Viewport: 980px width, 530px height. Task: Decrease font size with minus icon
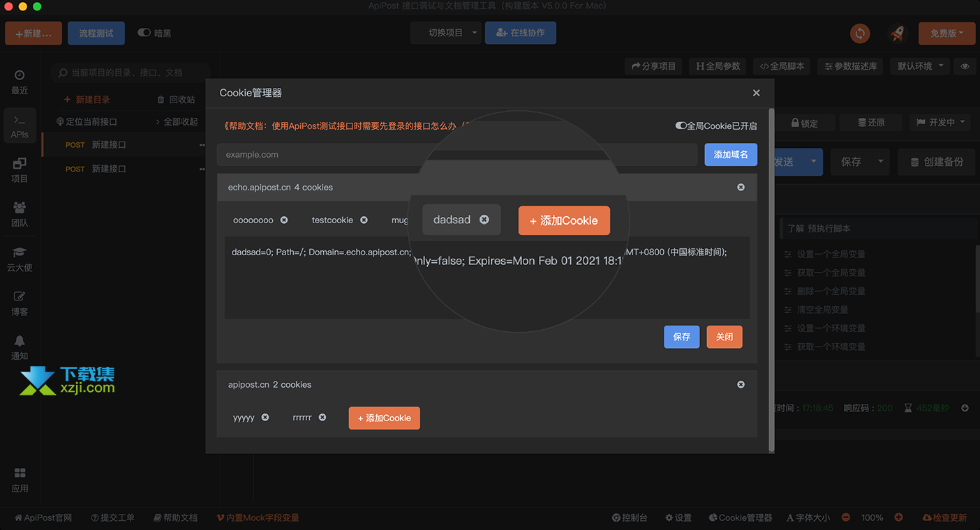pos(846,517)
